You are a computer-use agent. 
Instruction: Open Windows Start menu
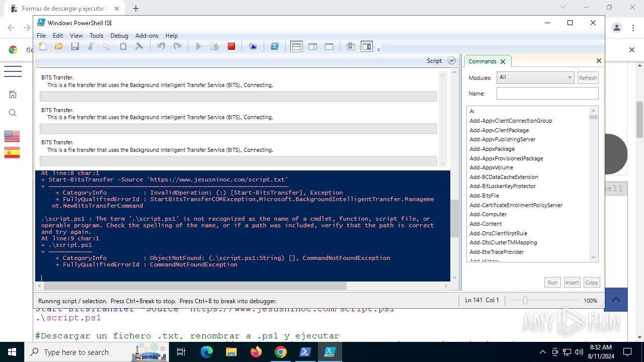[x=12, y=352]
